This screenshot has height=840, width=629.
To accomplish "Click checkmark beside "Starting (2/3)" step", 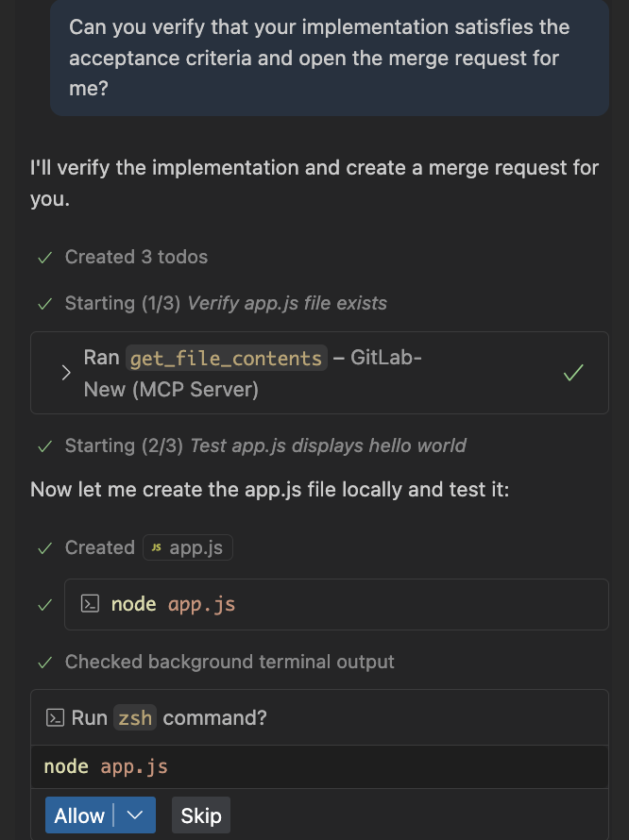I will [x=43, y=445].
